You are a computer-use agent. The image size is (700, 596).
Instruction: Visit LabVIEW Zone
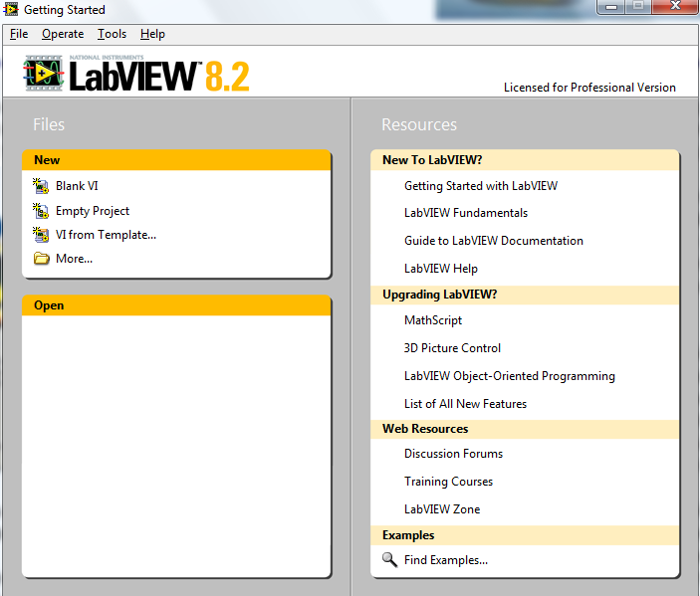pos(442,509)
